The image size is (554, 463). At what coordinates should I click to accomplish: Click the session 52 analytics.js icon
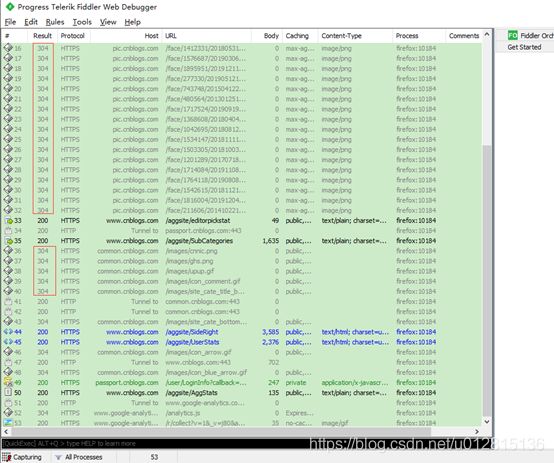(8, 413)
